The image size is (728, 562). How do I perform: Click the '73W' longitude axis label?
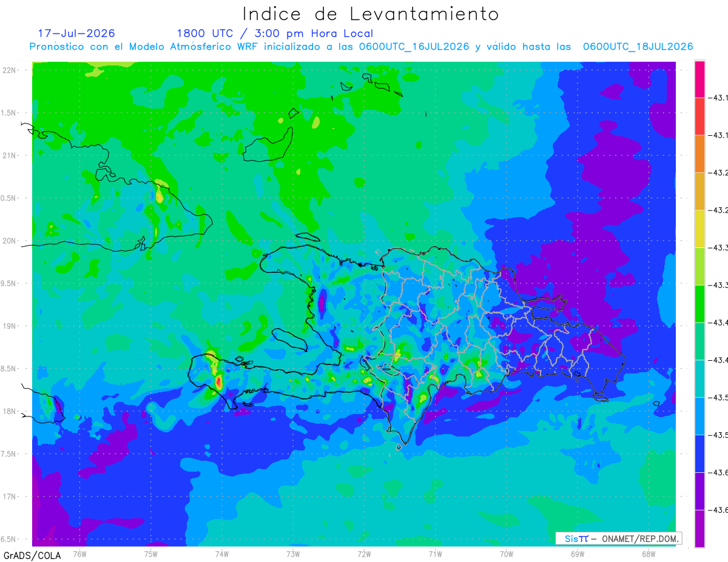(293, 554)
